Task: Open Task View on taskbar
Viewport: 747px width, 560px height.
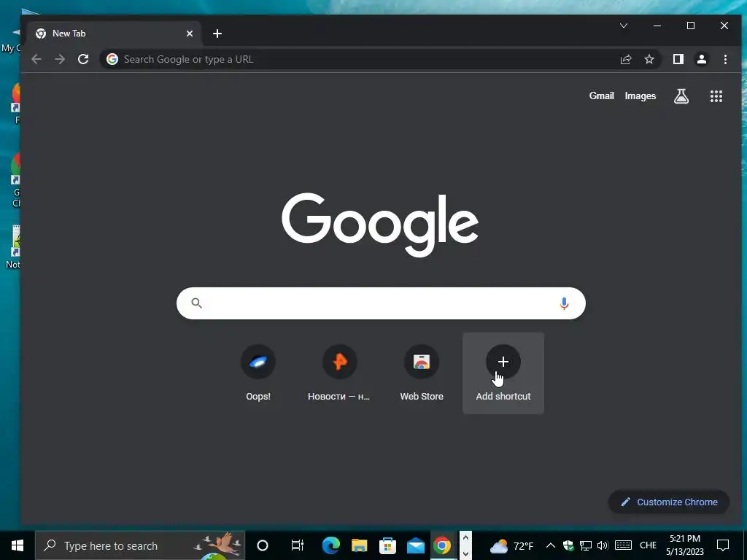Action: coord(298,545)
